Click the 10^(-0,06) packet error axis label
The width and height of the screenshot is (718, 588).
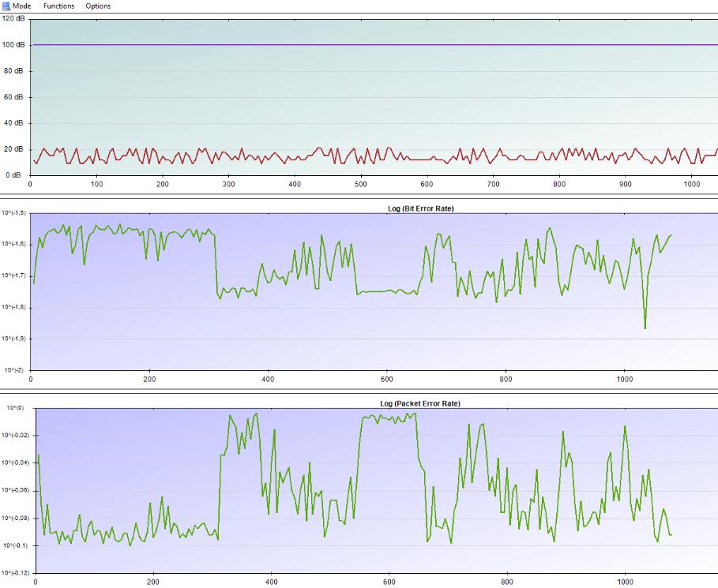point(15,491)
